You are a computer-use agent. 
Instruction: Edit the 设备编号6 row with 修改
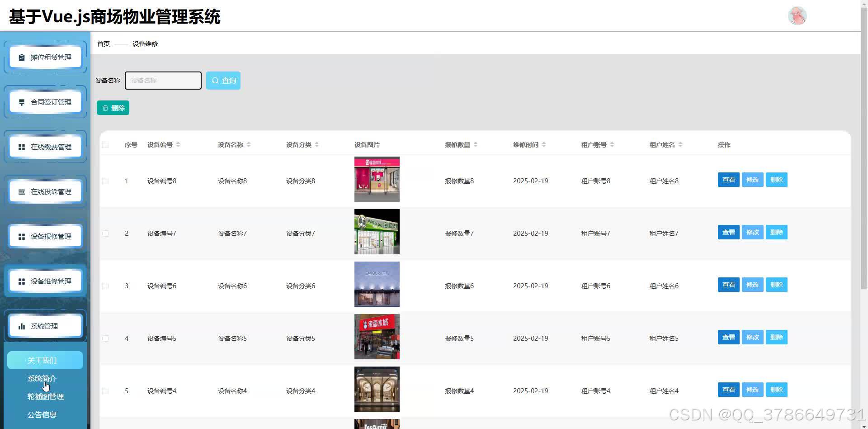point(753,285)
